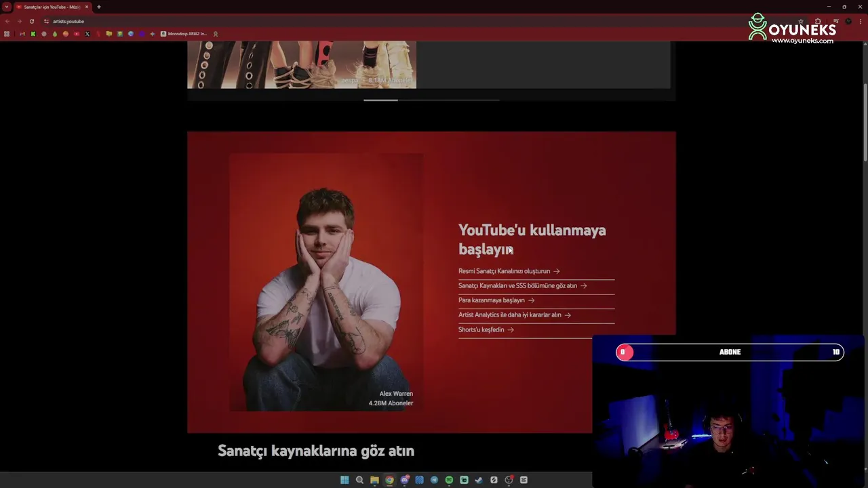Viewport: 868px width, 488px height.
Task: Close the Sanatçılar için YouTube tab
Action: click(87, 7)
